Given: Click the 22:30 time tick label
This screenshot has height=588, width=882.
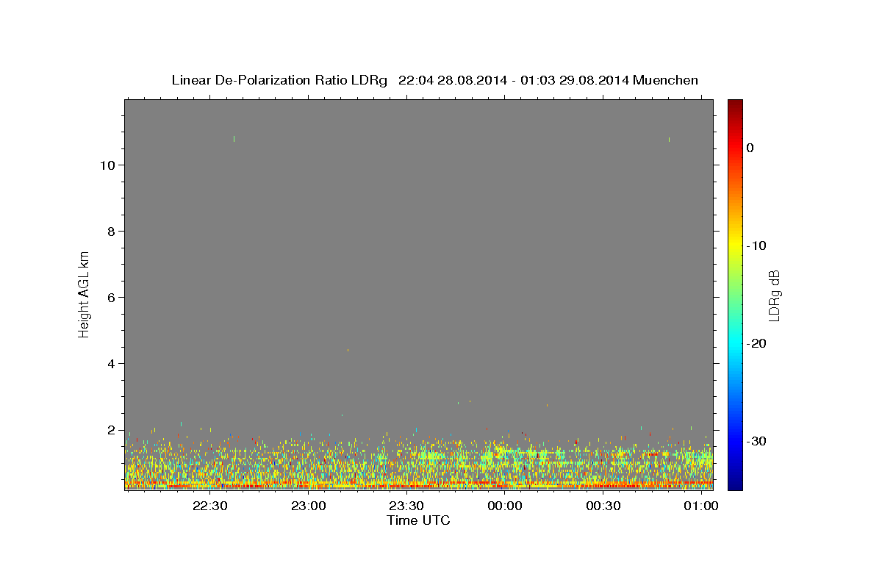Looking at the screenshot, I should (x=209, y=506).
